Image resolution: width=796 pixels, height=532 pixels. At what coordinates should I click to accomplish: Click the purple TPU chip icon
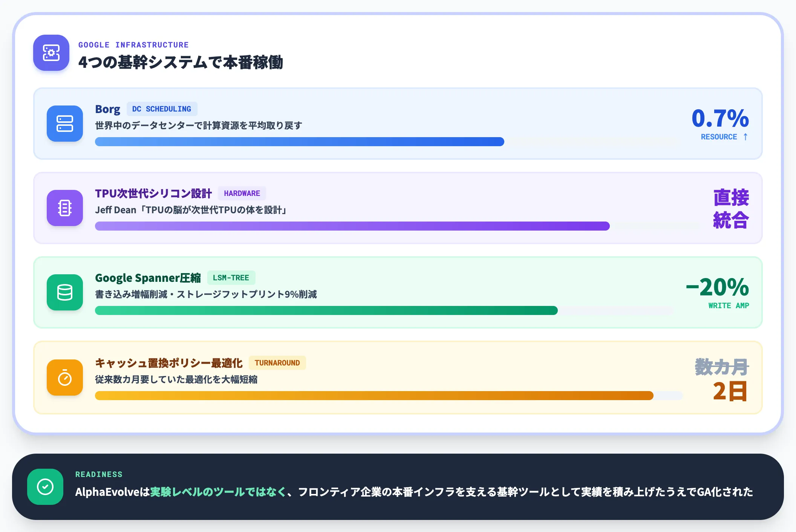65,208
